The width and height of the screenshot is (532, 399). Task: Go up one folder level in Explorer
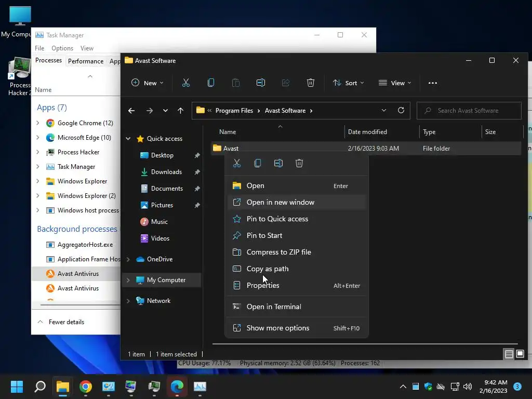click(180, 111)
